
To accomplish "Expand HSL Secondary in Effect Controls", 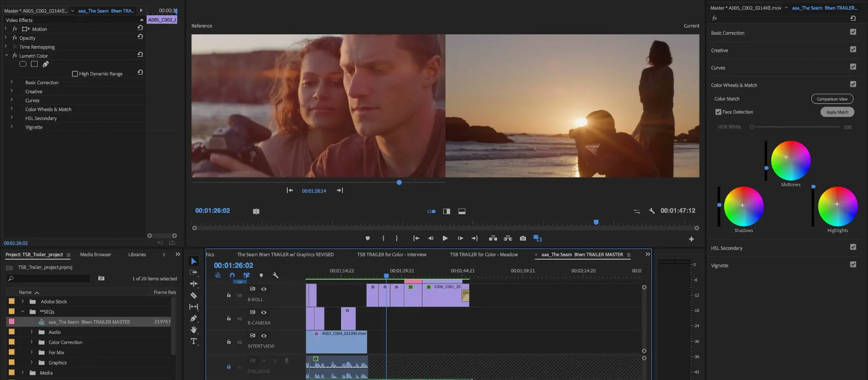I will click(12, 117).
